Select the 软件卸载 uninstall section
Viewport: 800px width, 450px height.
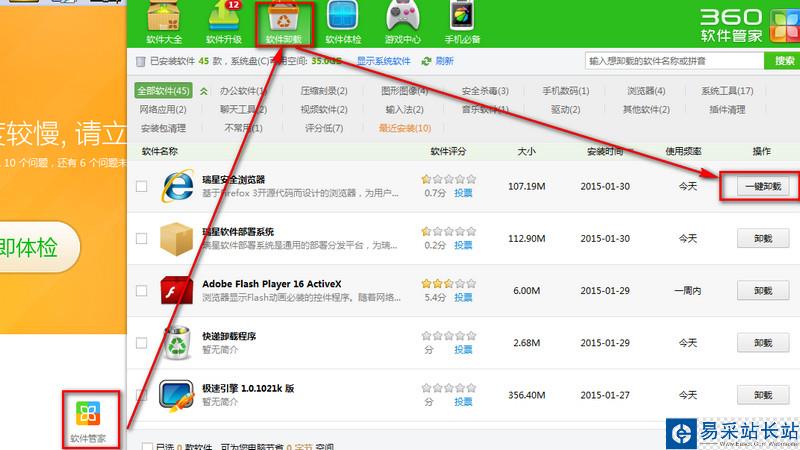pyautogui.click(x=284, y=23)
